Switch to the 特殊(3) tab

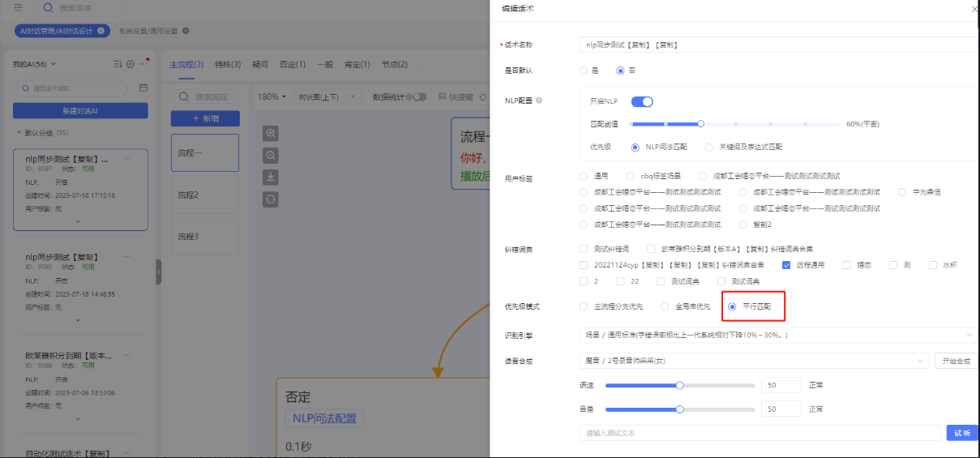(227, 65)
